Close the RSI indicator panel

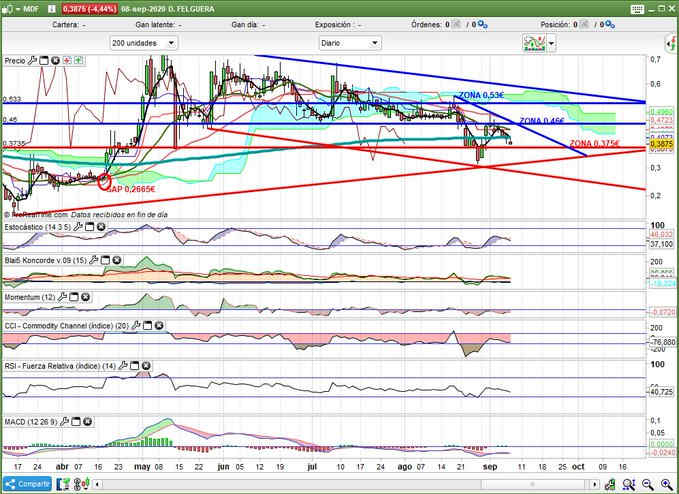pos(146,366)
